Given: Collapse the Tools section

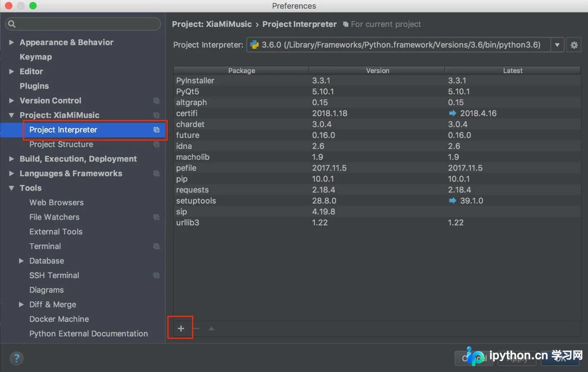Looking at the screenshot, I should [x=12, y=188].
